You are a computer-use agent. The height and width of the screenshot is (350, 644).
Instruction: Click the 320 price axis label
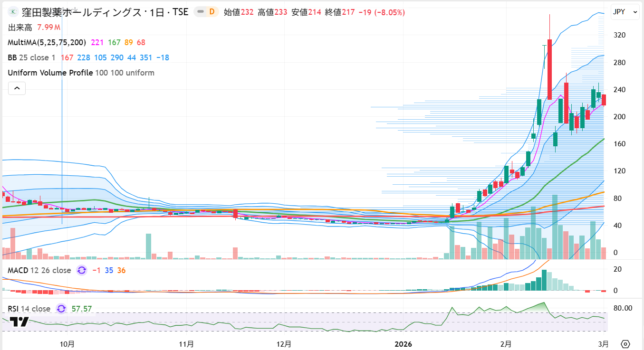[x=618, y=35]
